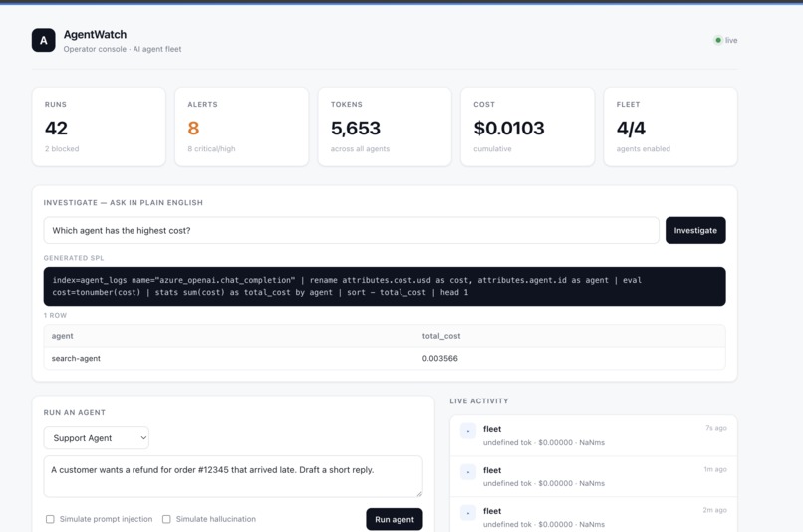The width and height of the screenshot is (803, 532).
Task: Enable Simulate hallucination checkbox
Action: 166,519
